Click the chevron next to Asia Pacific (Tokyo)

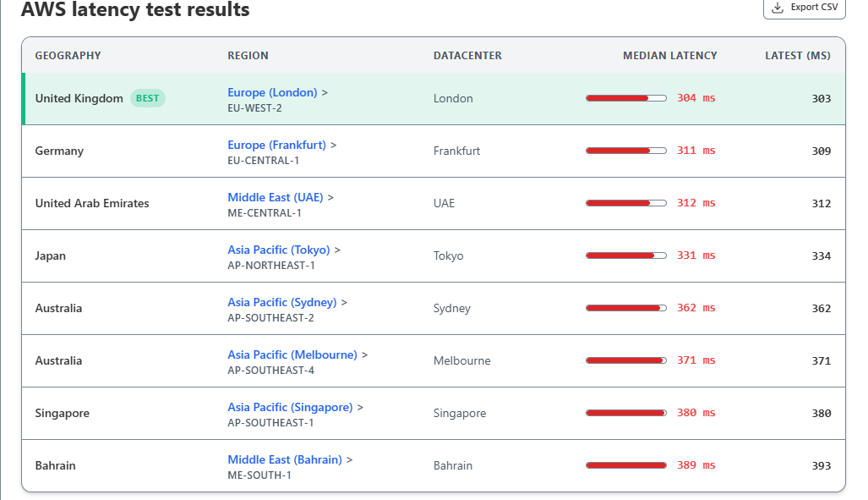[x=338, y=250]
